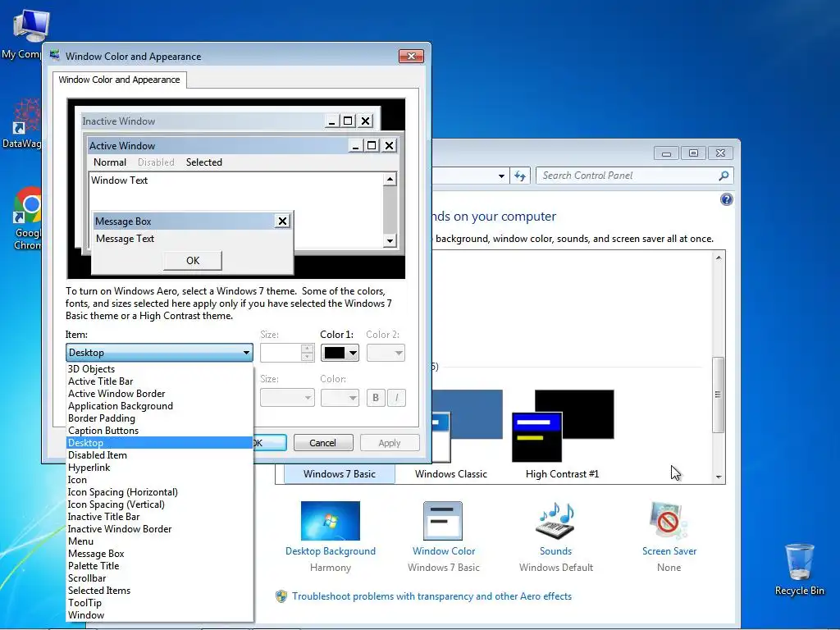Pick Active Window Border list entry
840x630 pixels.
[159, 393]
